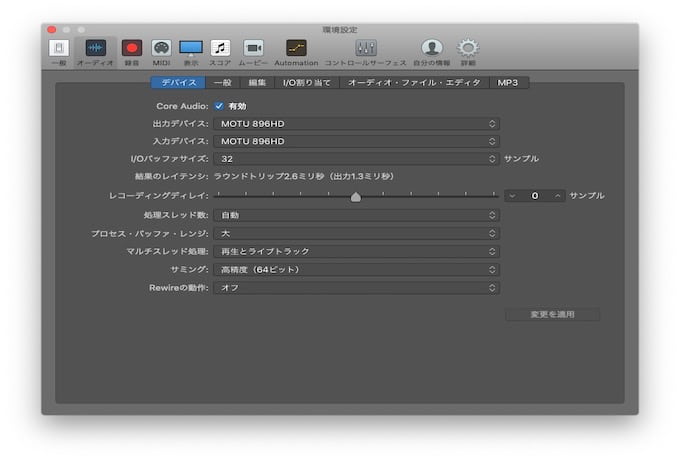Switch to the I/O割り当て tab

tap(307, 83)
